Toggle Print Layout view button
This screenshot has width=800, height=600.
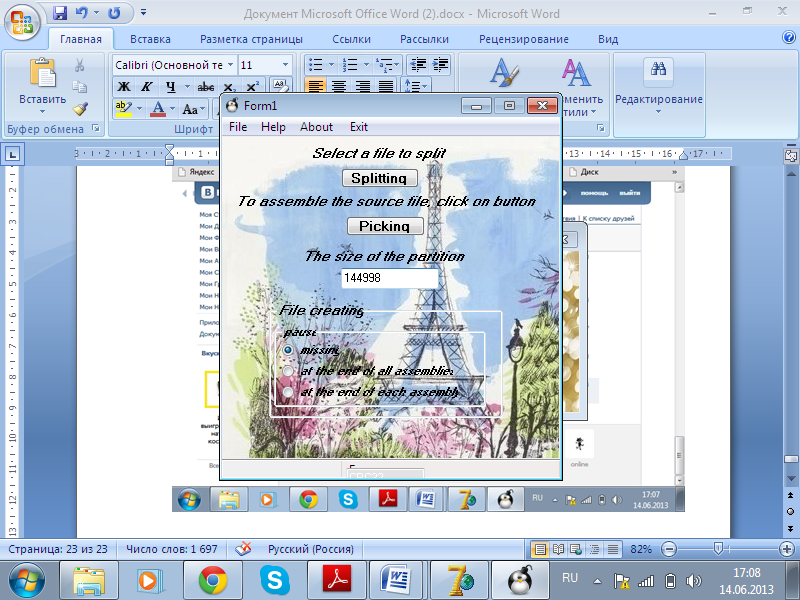tap(540, 549)
